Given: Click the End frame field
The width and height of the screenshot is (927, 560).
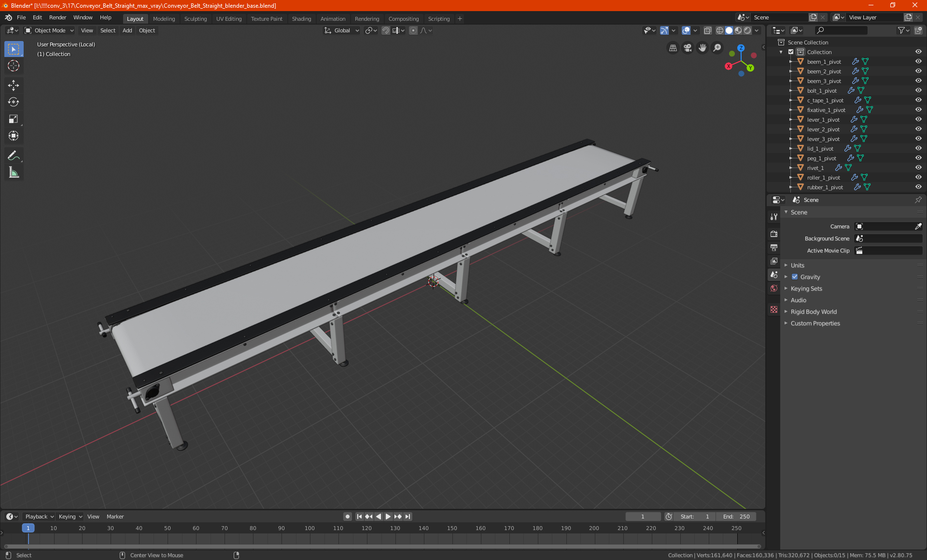Looking at the screenshot, I should click(736, 517).
